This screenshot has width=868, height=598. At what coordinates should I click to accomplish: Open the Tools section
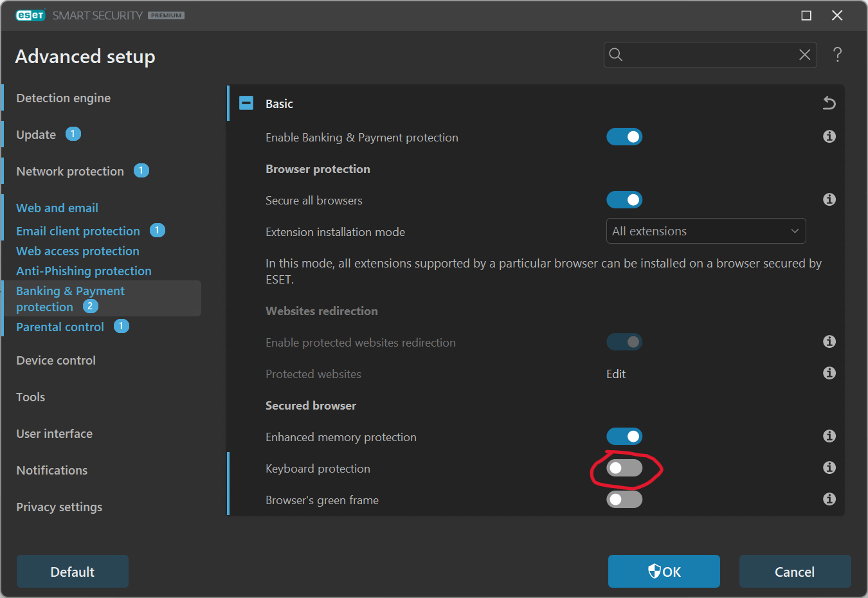(30, 397)
